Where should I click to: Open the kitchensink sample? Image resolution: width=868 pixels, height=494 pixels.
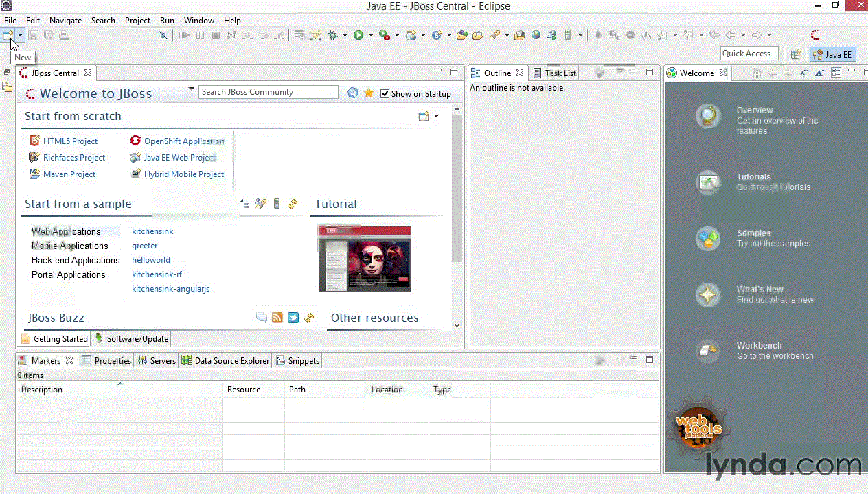click(152, 231)
